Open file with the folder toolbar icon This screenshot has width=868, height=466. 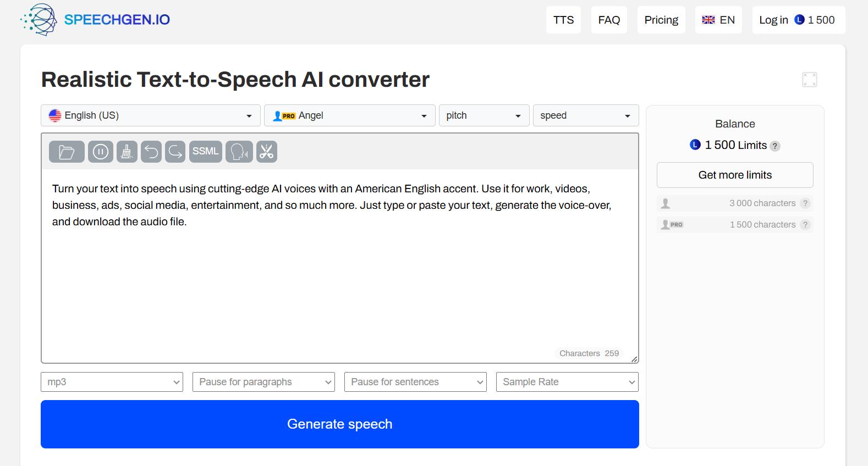point(67,152)
